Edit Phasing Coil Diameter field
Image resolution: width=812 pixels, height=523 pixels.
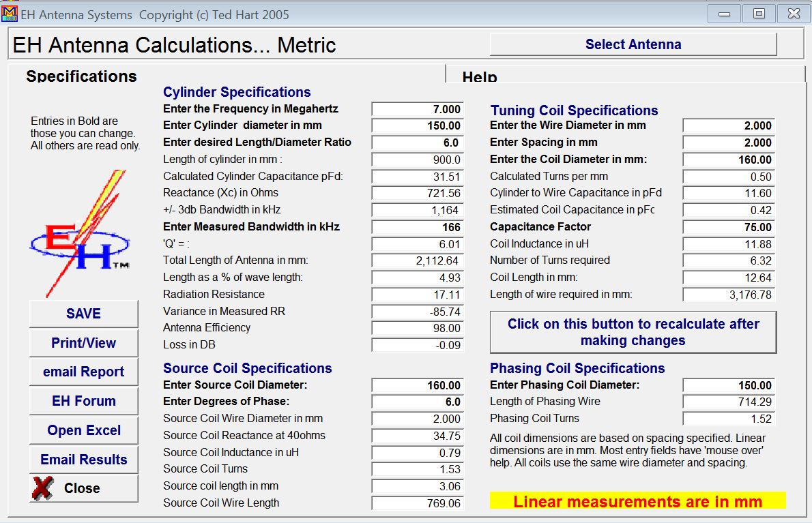pyautogui.click(x=729, y=385)
